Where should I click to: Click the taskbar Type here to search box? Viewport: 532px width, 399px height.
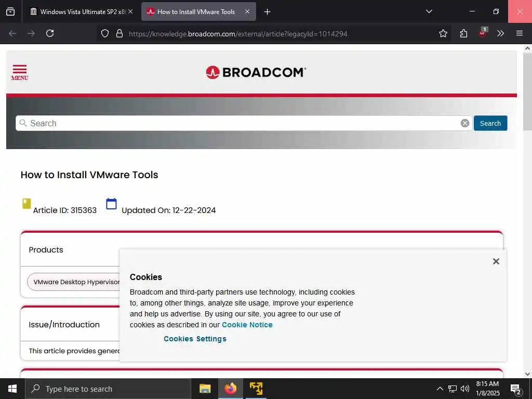point(108,389)
